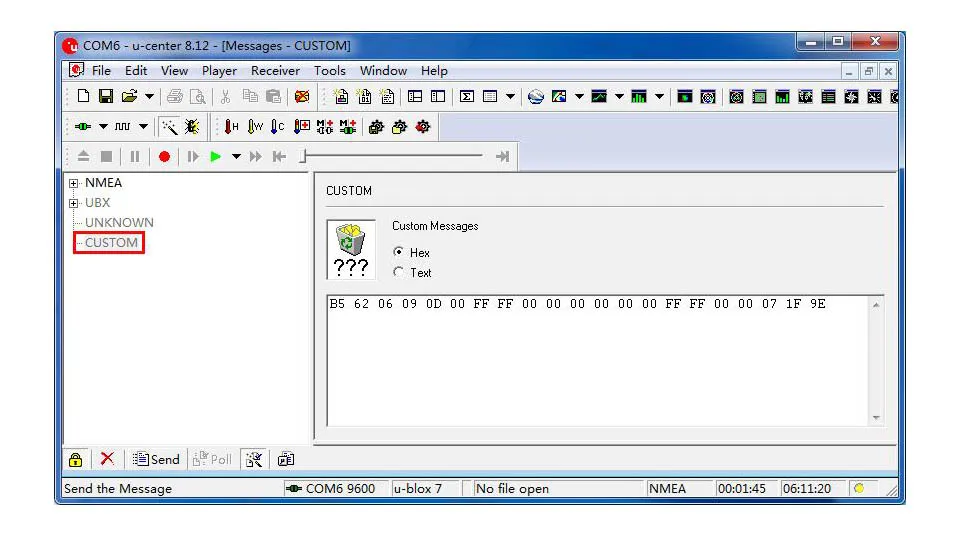Click the Save floppy disk icon
The image size is (960, 536).
[106, 96]
